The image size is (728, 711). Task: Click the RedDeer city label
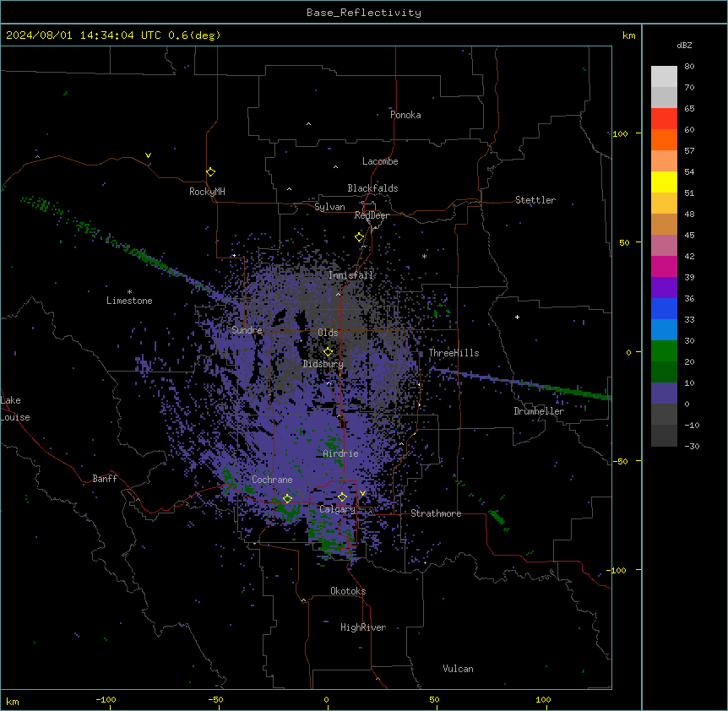(x=372, y=215)
